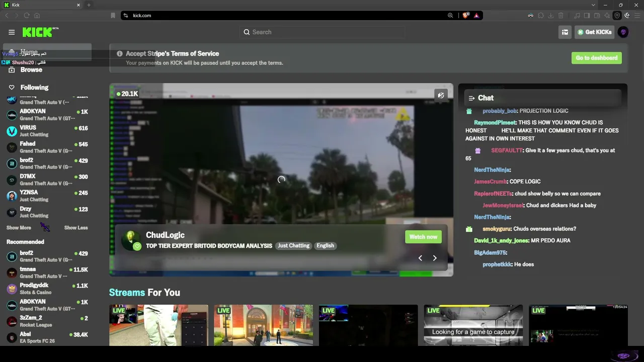Image resolution: width=644 pixels, height=362 pixels.
Task: Open the Kick shop icon button
Action: click(x=565, y=32)
